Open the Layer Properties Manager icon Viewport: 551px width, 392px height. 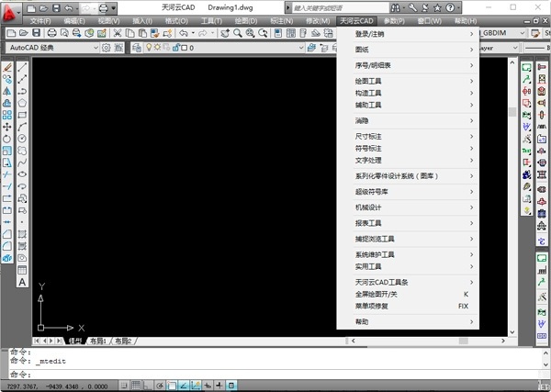click(x=137, y=48)
